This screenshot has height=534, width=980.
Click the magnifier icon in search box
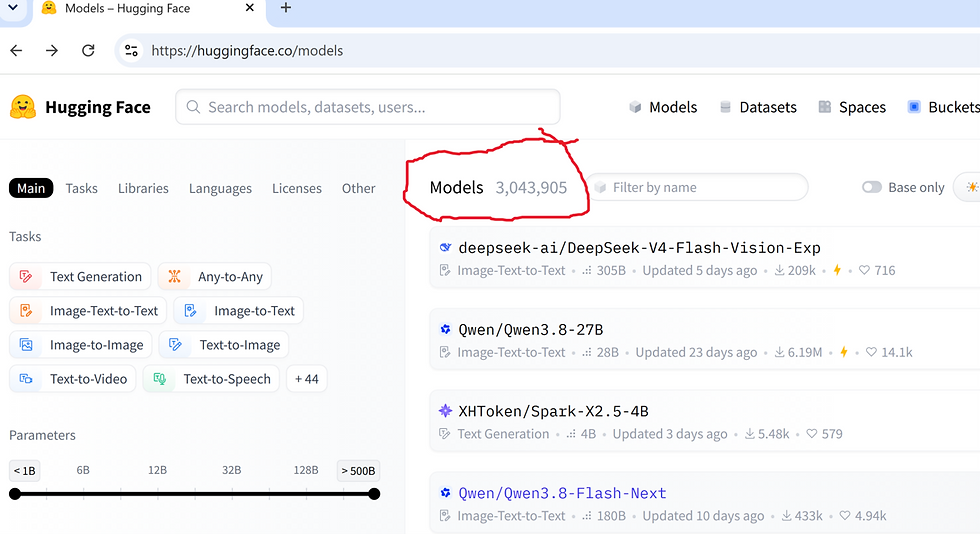point(193,107)
